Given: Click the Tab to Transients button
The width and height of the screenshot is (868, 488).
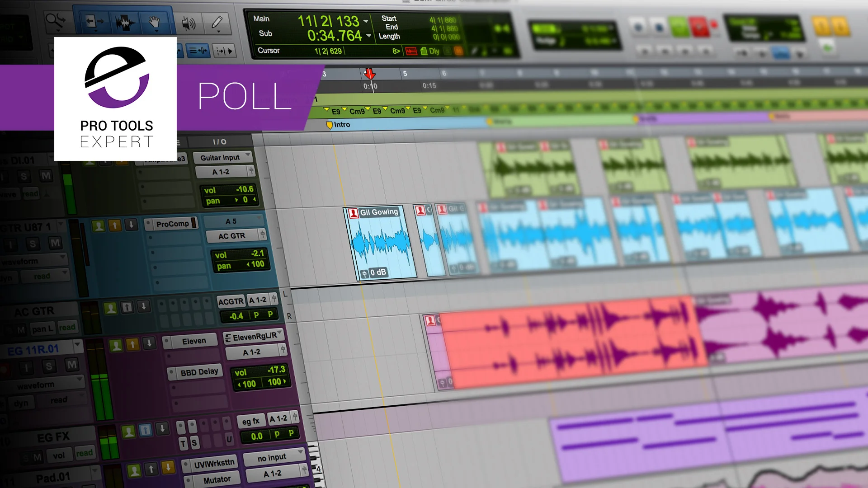Looking at the screenshot, I should click(224, 51).
